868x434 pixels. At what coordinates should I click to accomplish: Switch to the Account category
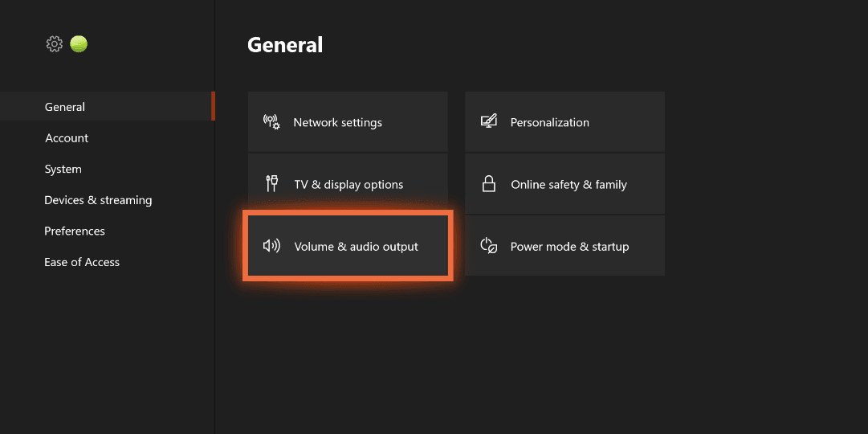coord(67,138)
